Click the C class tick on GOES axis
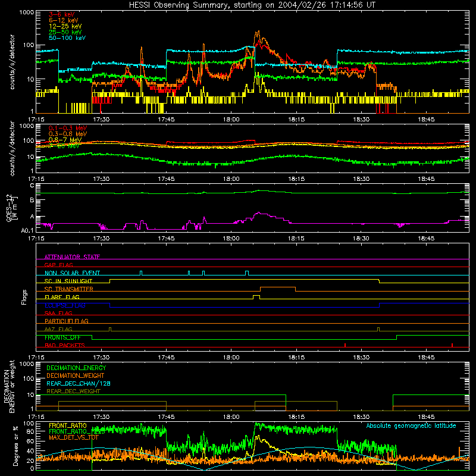The width and height of the screenshot is (476, 476). [32, 186]
